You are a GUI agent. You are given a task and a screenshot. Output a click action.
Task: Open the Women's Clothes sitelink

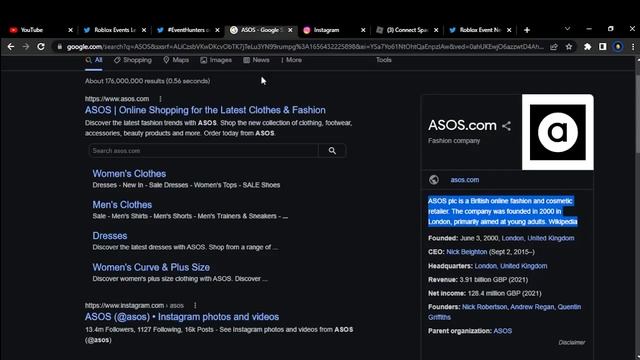click(x=129, y=173)
